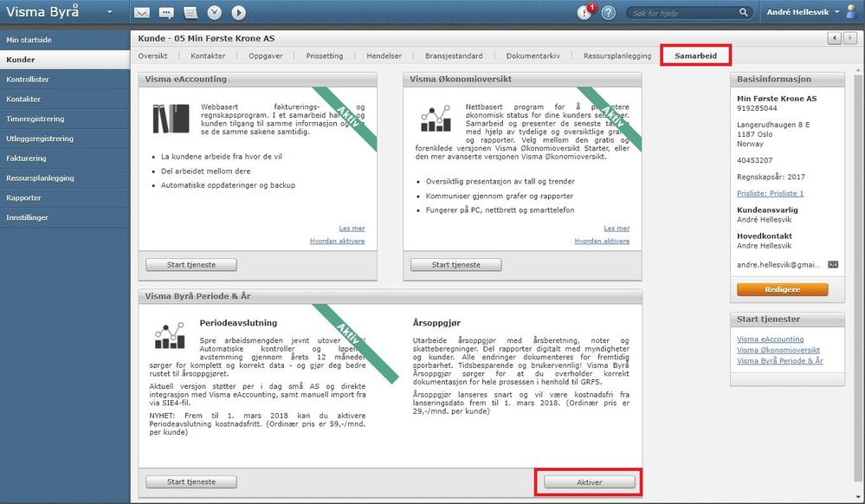Select Kunder in the sidebar
865x504 pixels.
pyautogui.click(x=65, y=60)
